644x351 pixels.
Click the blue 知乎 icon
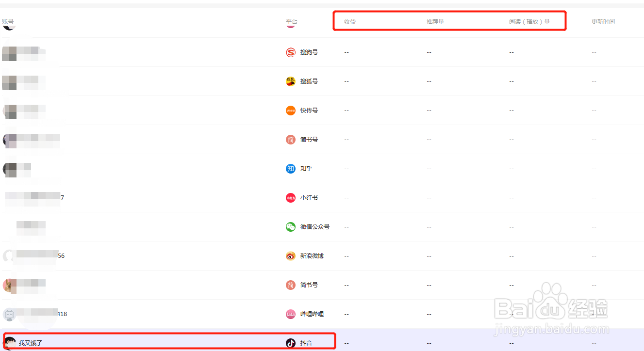[x=290, y=169]
